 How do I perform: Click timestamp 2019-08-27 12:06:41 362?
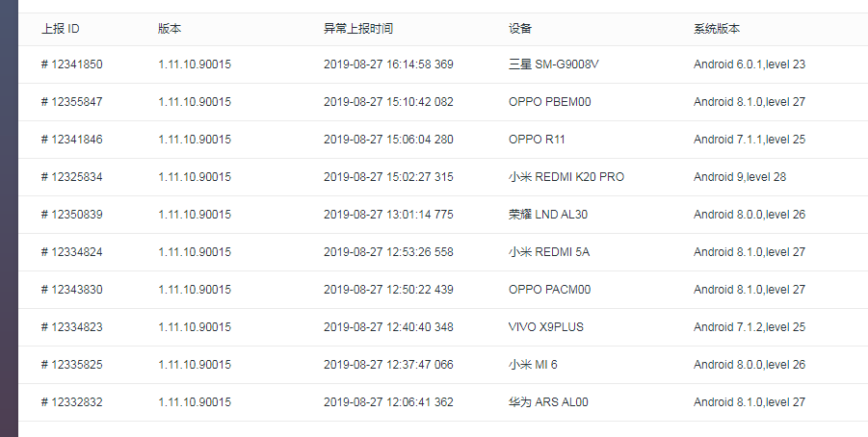[388, 402]
